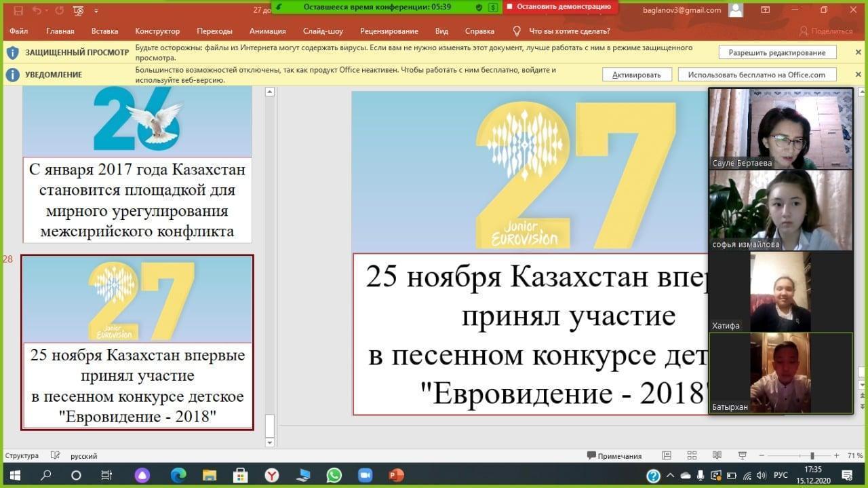
Task: Click the baglanov3@gmail.com account name
Action: click(x=682, y=10)
